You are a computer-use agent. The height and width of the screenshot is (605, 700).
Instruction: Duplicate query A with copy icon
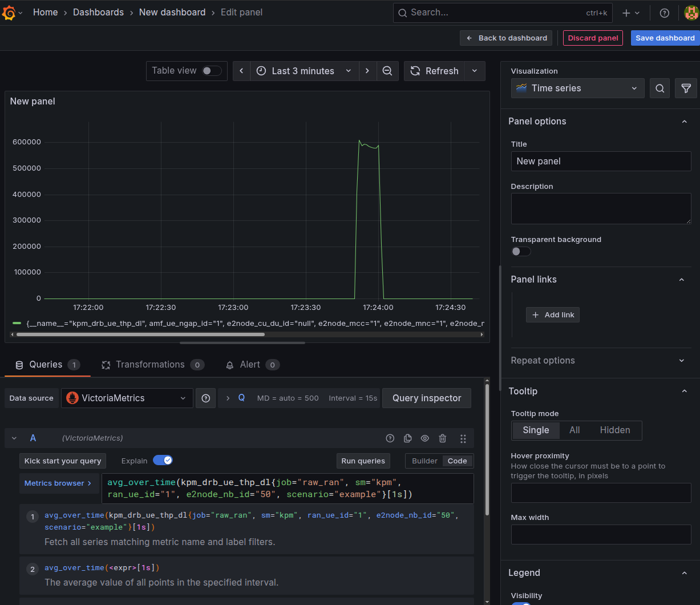pos(407,438)
